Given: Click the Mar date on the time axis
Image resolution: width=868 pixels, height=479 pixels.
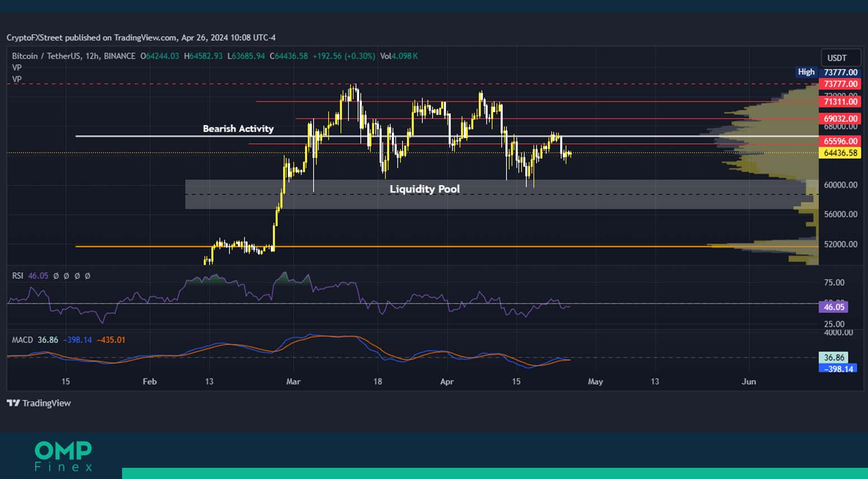Looking at the screenshot, I should tap(293, 382).
